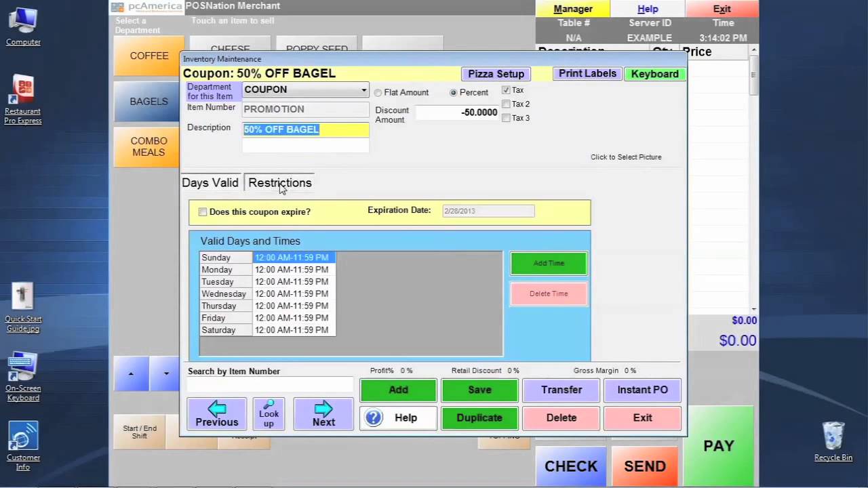Click the green Duplicate button

pyautogui.click(x=479, y=418)
